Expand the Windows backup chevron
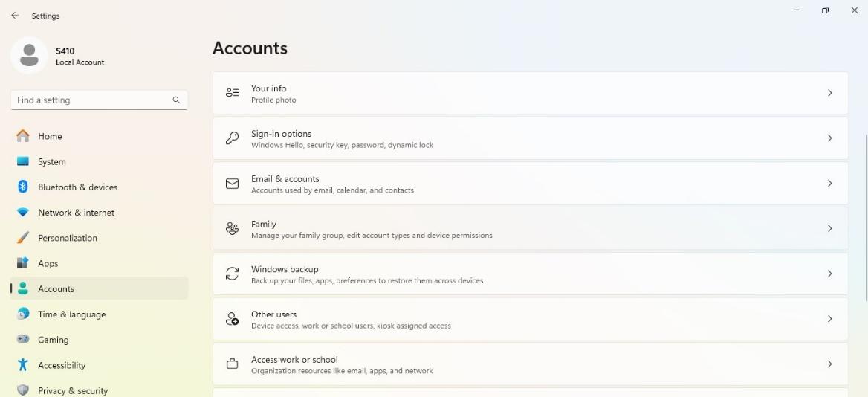This screenshot has height=397, width=868. (x=829, y=274)
